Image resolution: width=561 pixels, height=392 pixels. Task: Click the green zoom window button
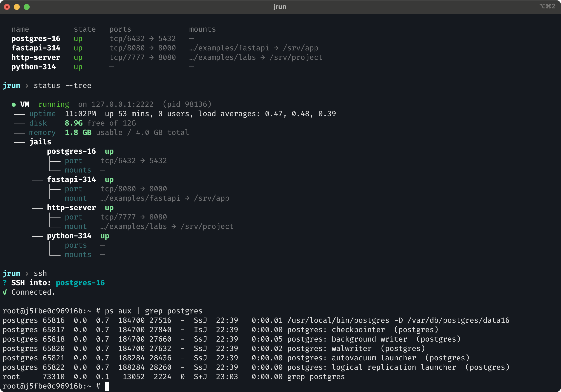point(27,7)
